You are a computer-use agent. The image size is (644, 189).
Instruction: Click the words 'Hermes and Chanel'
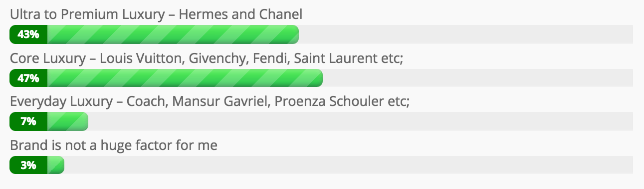(x=240, y=15)
